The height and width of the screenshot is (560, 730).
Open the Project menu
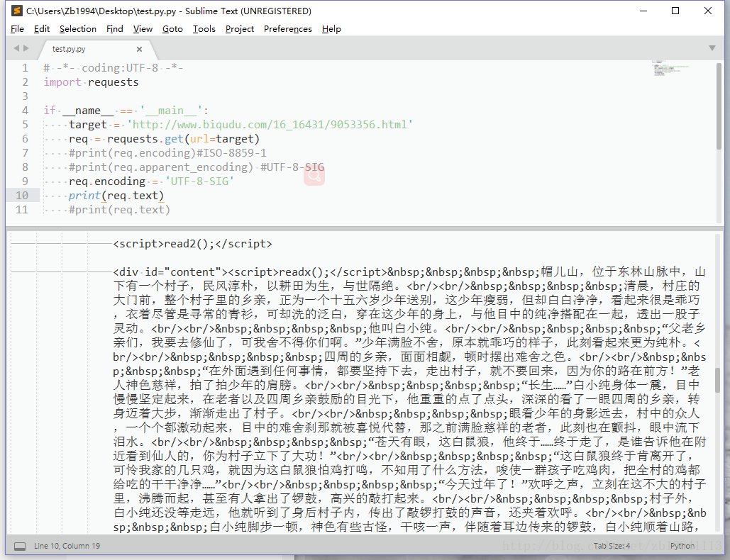tap(239, 28)
